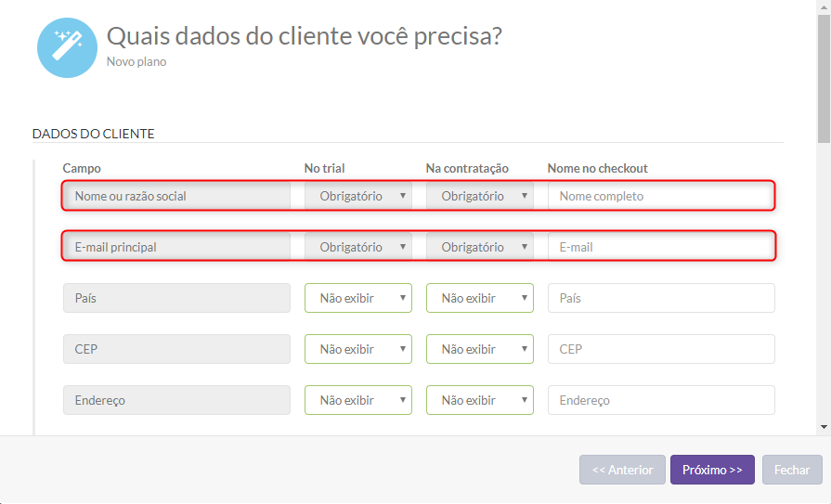Open Endereço 'Na contratação' dropdown
Image resolution: width=831 pixels, height=504 pixels.
479,400
